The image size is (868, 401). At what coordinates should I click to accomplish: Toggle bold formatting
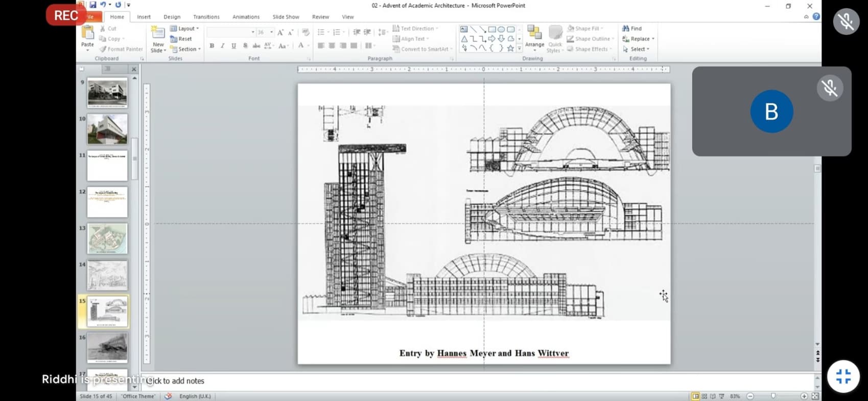click(212, 46)
